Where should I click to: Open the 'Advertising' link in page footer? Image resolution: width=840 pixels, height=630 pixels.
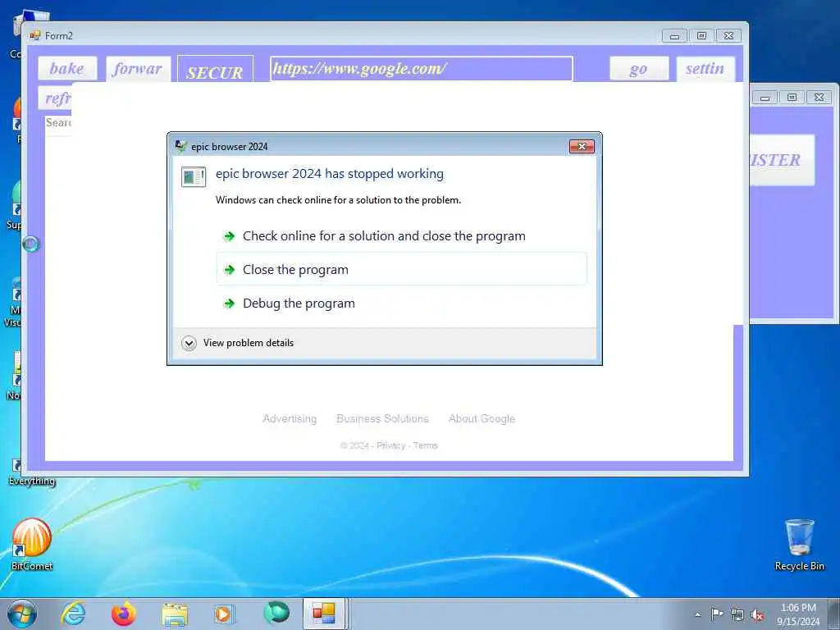click(x=290, y=418)
